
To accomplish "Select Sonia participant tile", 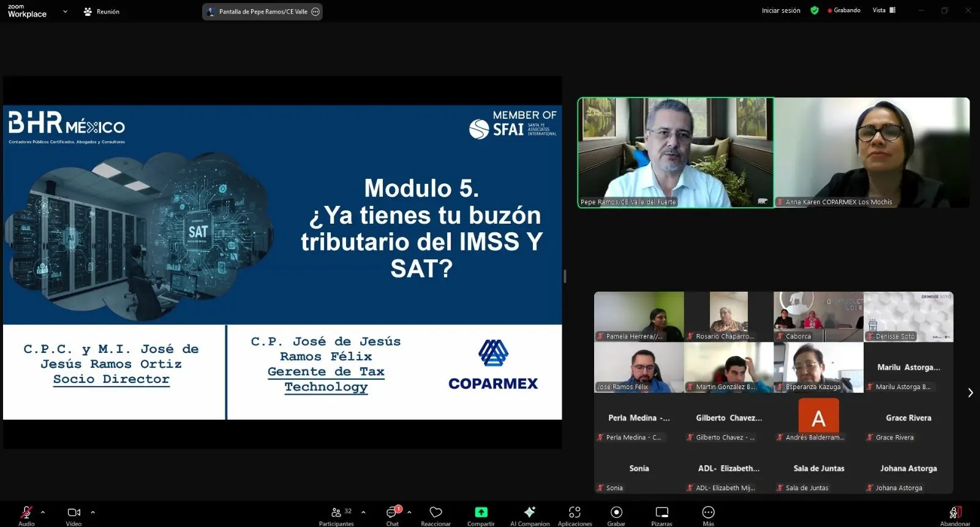I will pos(639,469).
